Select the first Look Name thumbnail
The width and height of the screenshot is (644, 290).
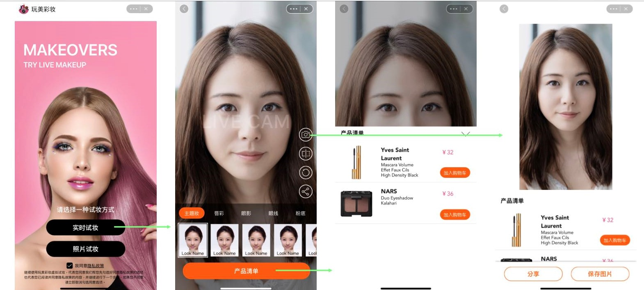point(193,240)
